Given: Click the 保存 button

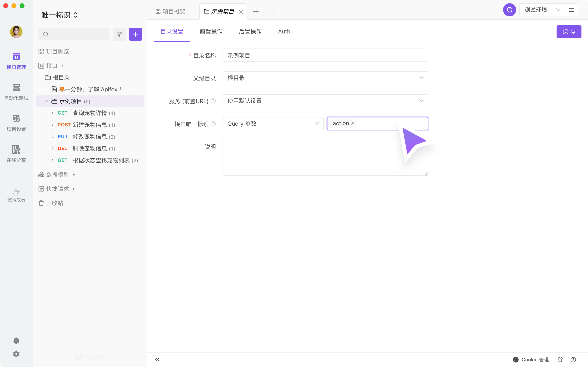Looking at the screenshot, I should (569, 32).
